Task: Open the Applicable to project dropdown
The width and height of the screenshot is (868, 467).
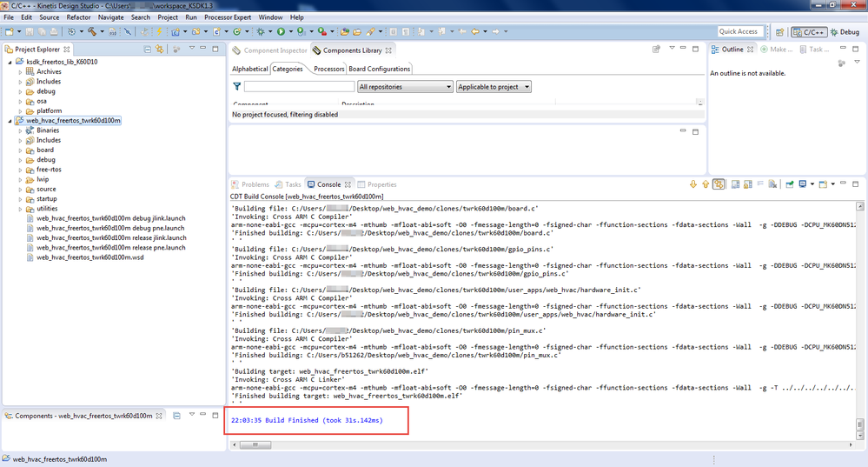Action: 494,87
